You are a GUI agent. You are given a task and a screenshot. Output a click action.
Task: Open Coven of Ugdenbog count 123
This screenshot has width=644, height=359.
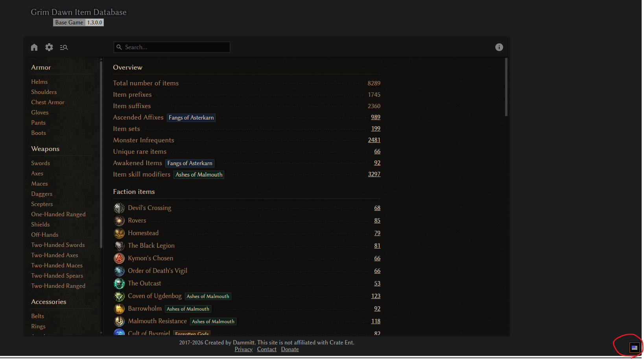coord(376,296)
